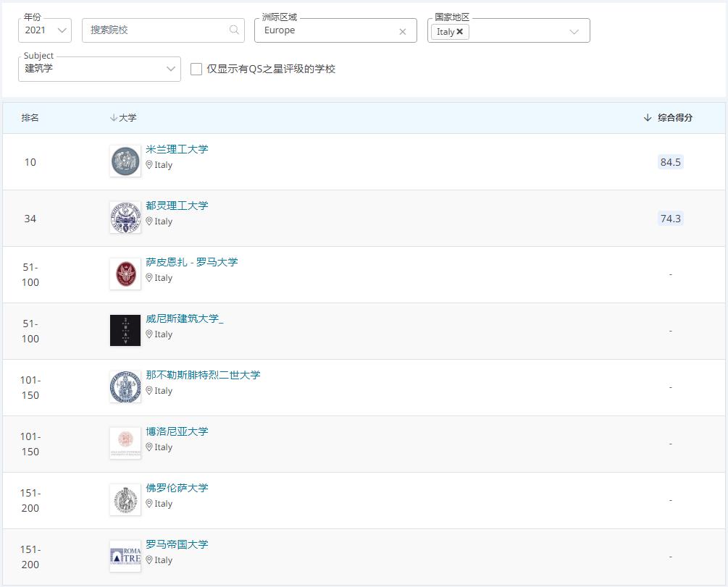This screenshot has width=728, height=587.
Task: Click the ROMA TRE logo
Action: (125, 557)
